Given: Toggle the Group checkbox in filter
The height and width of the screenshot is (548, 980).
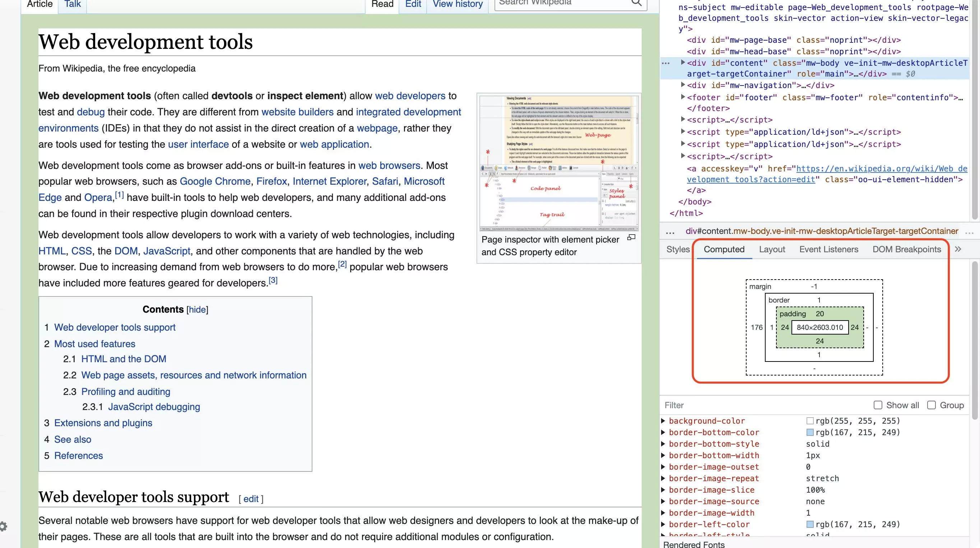Looking at the screenshot, I should coord(931,405).
